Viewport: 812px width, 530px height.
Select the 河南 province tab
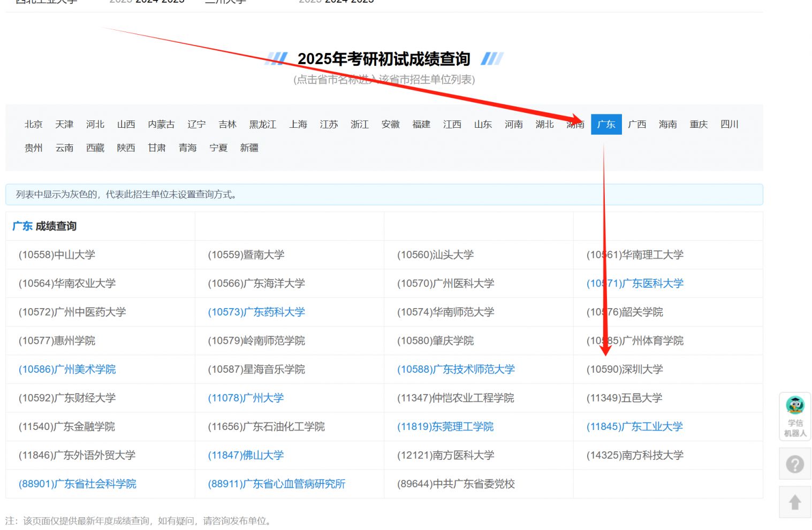514,124
